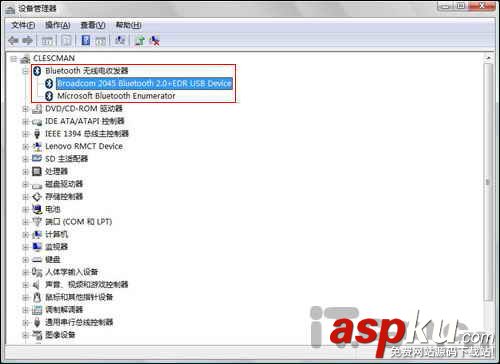Screen dimensions: 500x364
Task: Click the Update driver software toolbar icon
Action: pos(140,40)
